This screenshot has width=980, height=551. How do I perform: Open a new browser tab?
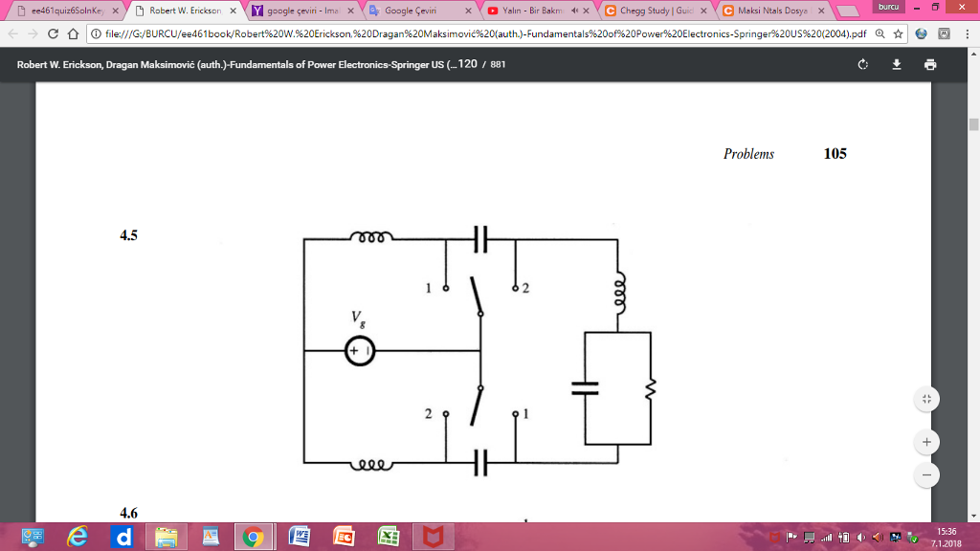847,11
